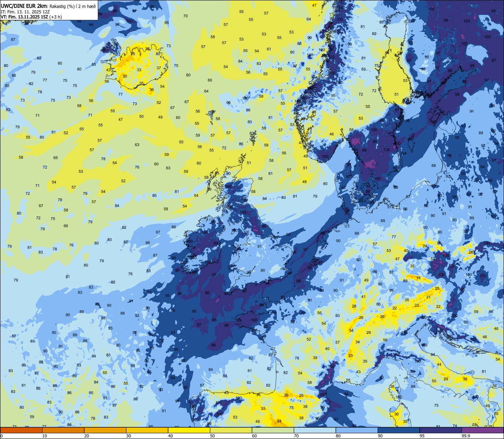Click the legend tick label 50
The image size is (504, 439).
[x=212, y=436]
